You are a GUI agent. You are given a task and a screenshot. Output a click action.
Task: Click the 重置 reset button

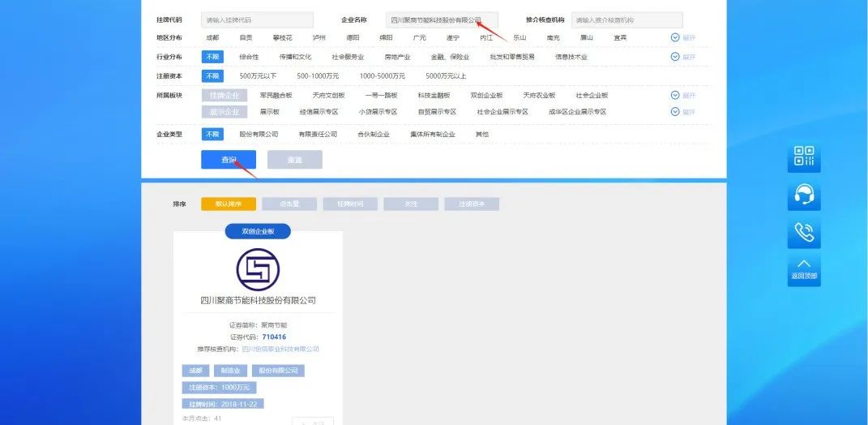click(x=294, y=160)
